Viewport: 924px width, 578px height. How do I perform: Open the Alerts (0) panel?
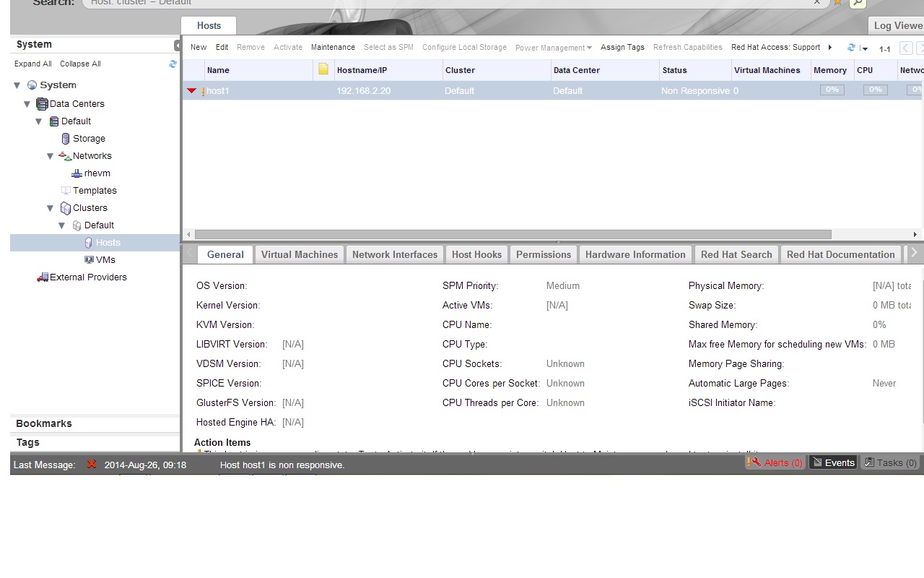775,463
